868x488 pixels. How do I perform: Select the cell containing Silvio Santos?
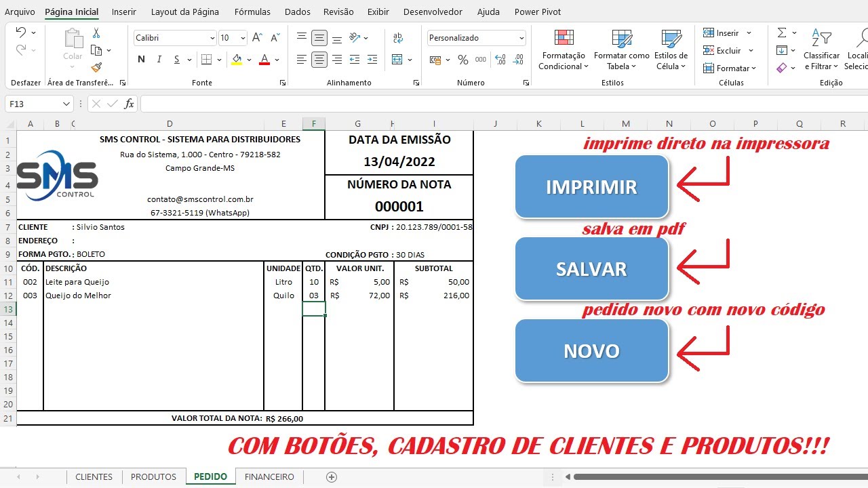point(169,227)
